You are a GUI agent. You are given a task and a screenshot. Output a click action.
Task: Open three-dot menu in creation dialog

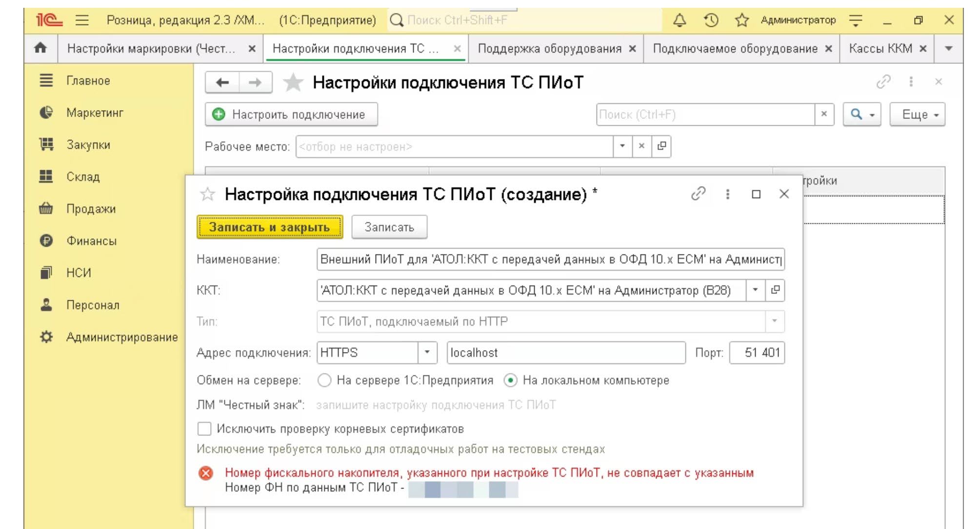[727, 194]
